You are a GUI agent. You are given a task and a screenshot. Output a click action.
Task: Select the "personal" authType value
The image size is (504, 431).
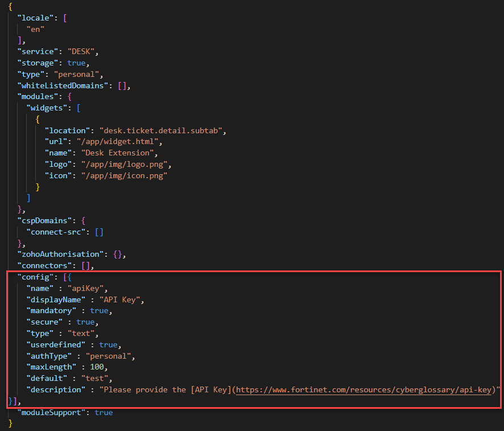108,356
